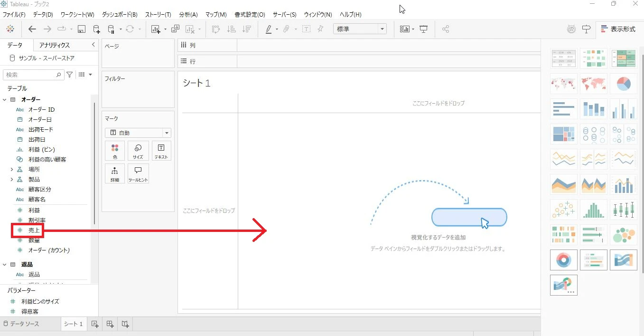Choose the pie chart in Show Me
Screen dimensions: 644x336
[623, 84]
